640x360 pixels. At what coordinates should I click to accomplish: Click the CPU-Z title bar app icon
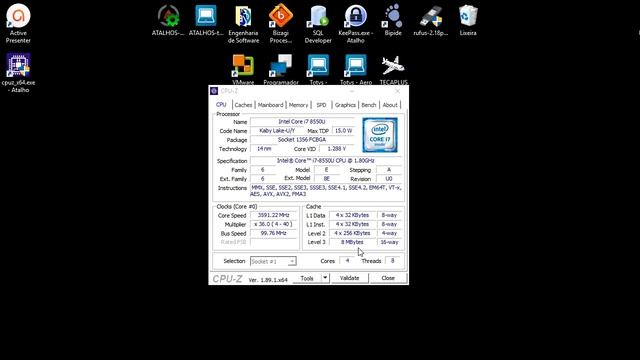tap(214, 91)
